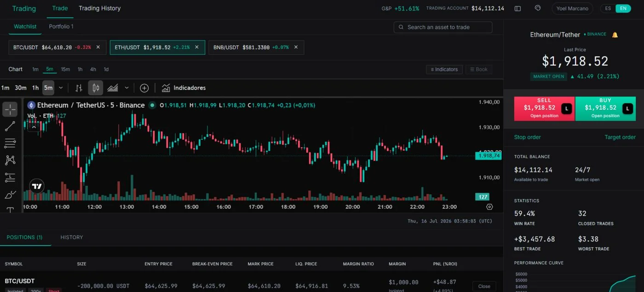Viewport: 644px width, 292px height.
Task: Open the Trading History tab
Action: click(99, 8)
